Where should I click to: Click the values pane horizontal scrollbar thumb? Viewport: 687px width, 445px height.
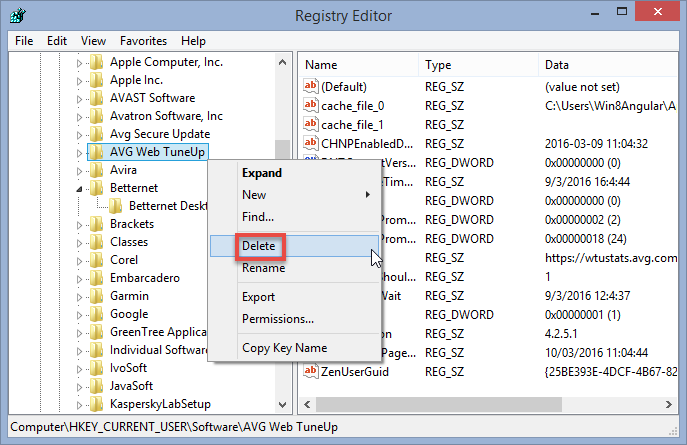coord(439,405)
